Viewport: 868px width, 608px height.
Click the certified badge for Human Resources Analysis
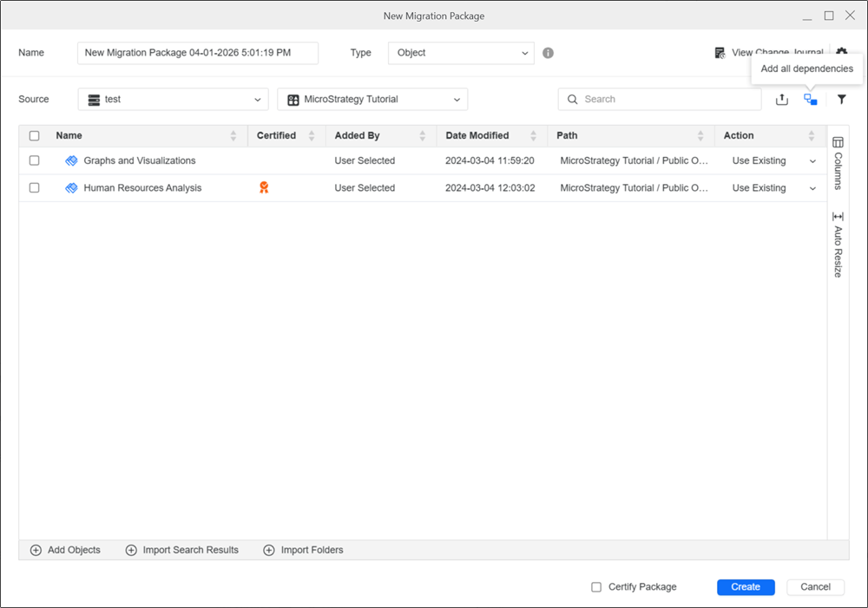pos(264,187)
